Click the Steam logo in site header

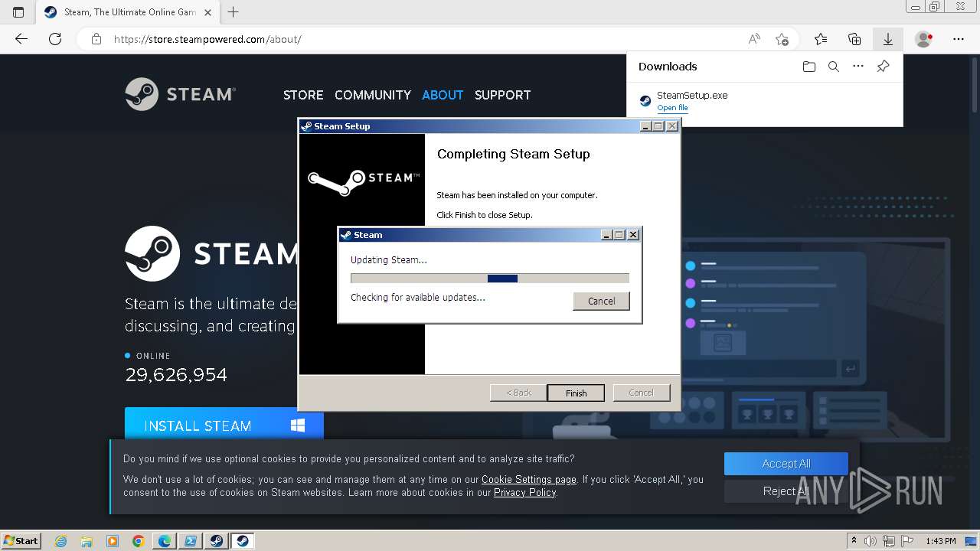point(180,94)
